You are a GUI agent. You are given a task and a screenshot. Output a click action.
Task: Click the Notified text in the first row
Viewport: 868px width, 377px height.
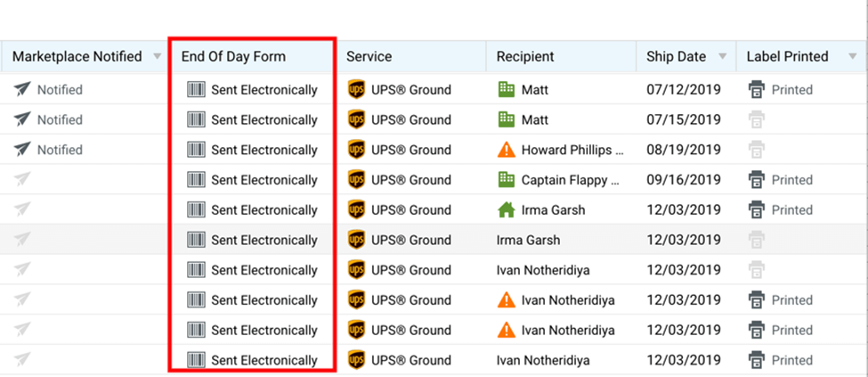coord(60,89)
